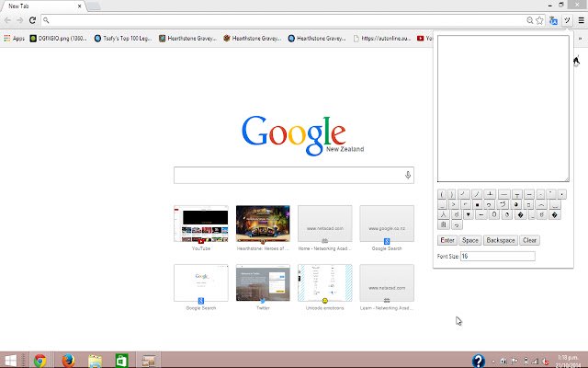The width and height of the screenshot is (588, 368).
Task: Insert the 人 character button
Action: point(443,214)
